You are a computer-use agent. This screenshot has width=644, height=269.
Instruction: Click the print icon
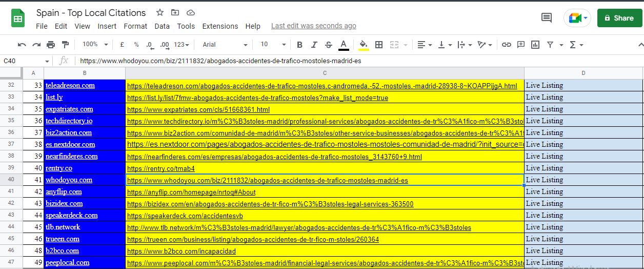pyautogui.click(x=51, y=45)
